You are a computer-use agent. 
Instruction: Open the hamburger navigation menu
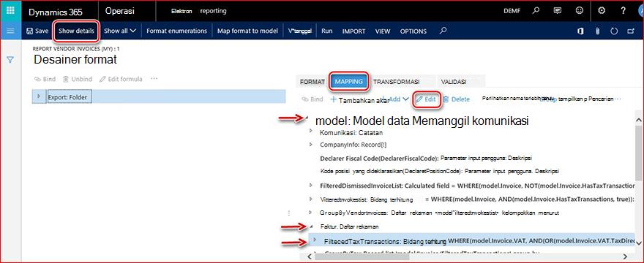pos(11,31)
